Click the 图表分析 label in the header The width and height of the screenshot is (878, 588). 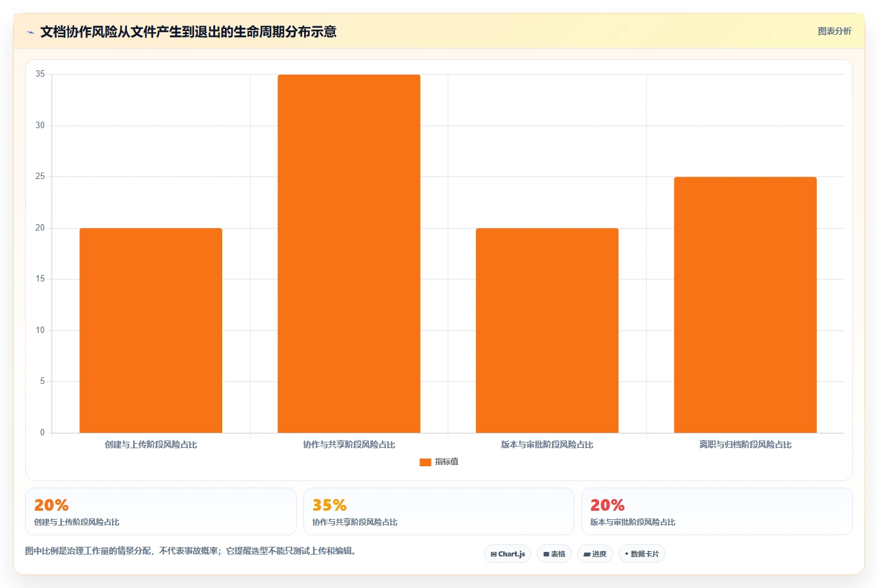(x=834, y=31)
